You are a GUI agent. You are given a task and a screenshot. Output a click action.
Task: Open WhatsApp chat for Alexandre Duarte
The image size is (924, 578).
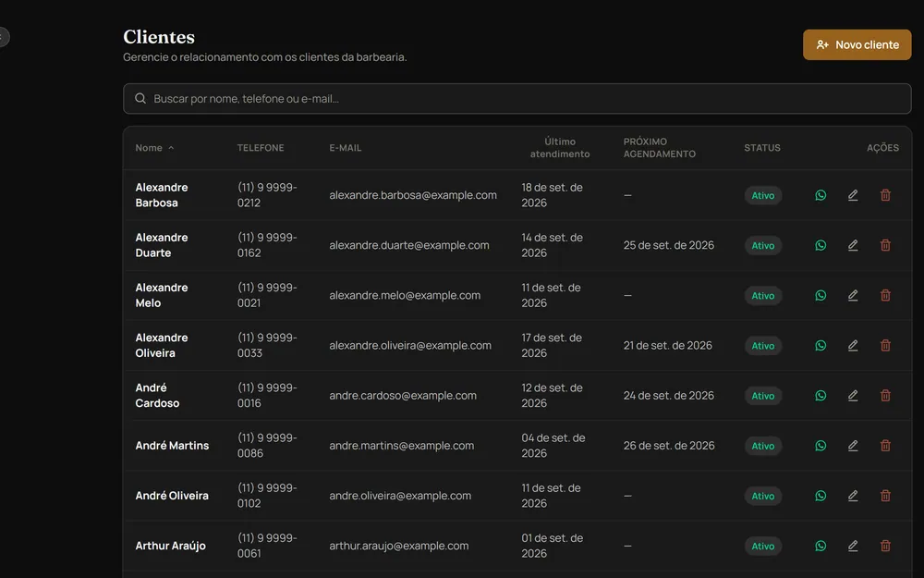(x=821, y=245)
